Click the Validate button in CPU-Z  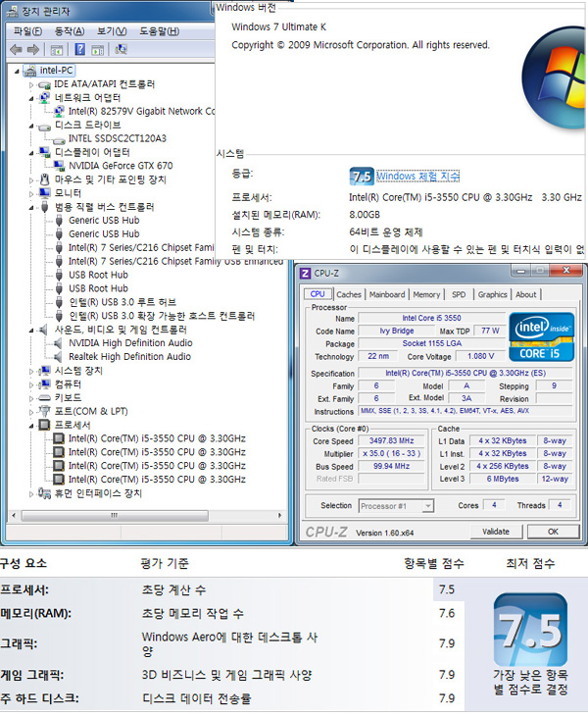[496, 532]
